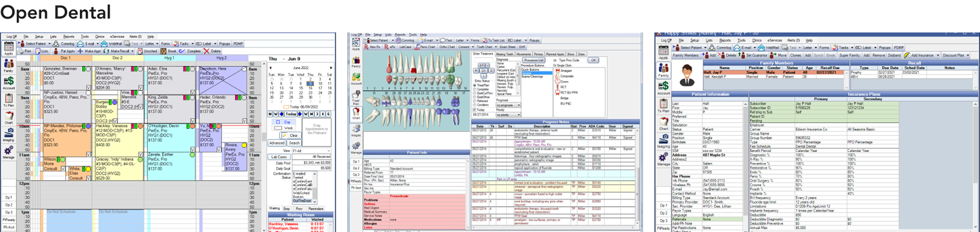
Task: Switch to the Missing Teeth tab
Action: pyautogui.click(x=505, y=54)
